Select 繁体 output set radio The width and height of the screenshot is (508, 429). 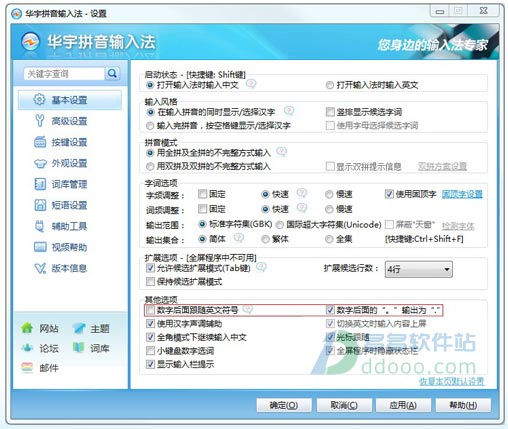(x=265, y=239)
